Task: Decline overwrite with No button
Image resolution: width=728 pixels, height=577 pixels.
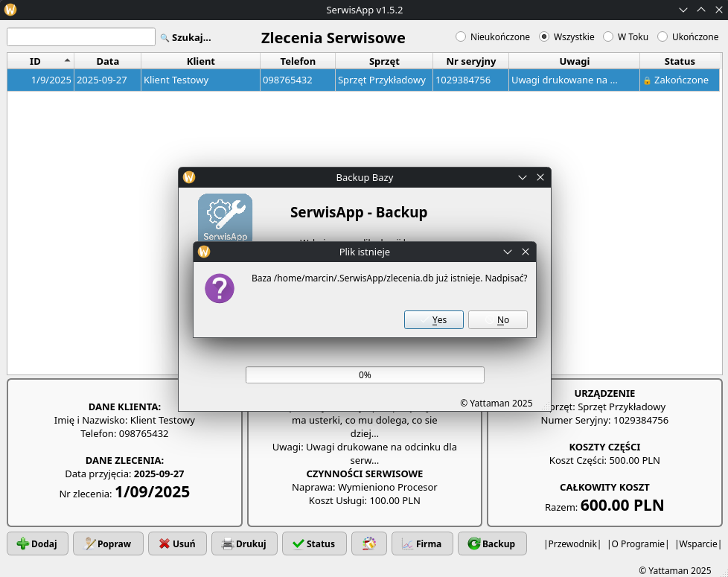Action: point(498,319)
